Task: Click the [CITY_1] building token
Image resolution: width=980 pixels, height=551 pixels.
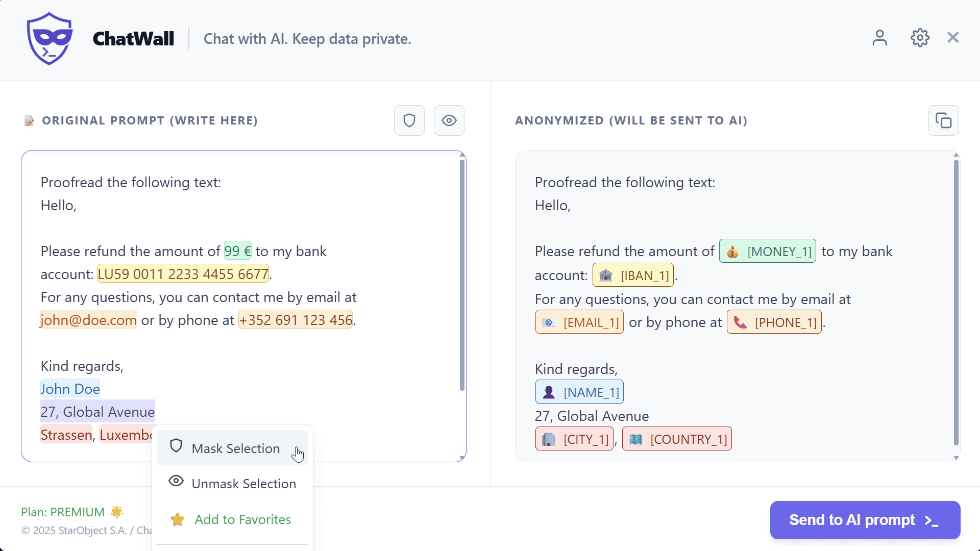Action: click(574, 439)
